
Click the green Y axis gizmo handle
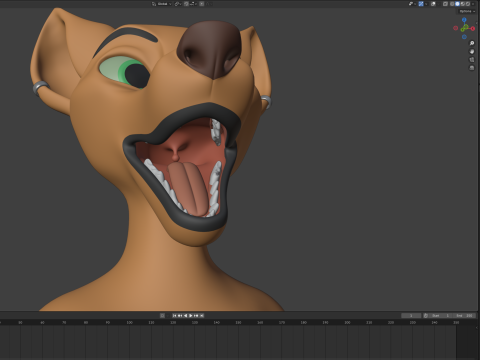point(463,30)
